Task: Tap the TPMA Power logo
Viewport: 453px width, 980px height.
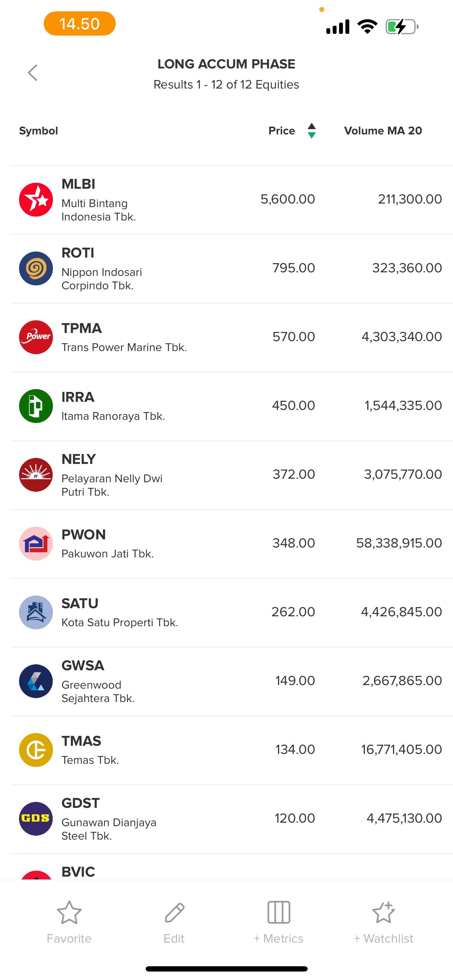Action: click(36, 337)
